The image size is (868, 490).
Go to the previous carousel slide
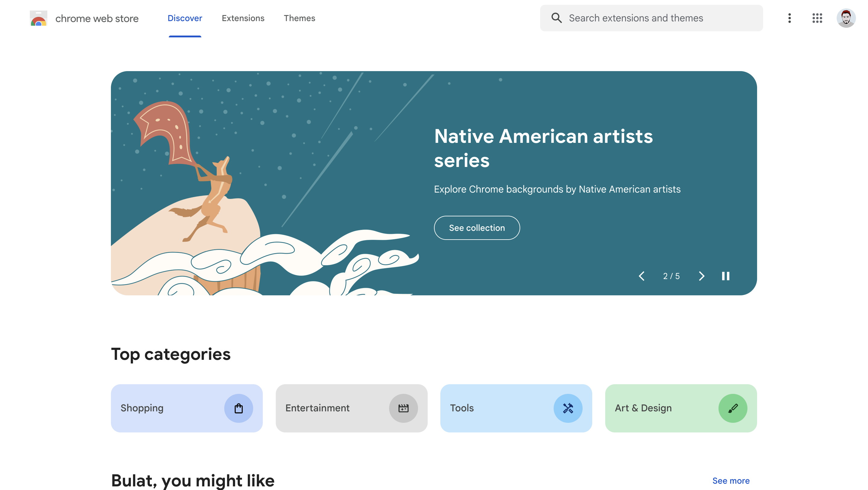pyautogui.click(x=642, y=276)
